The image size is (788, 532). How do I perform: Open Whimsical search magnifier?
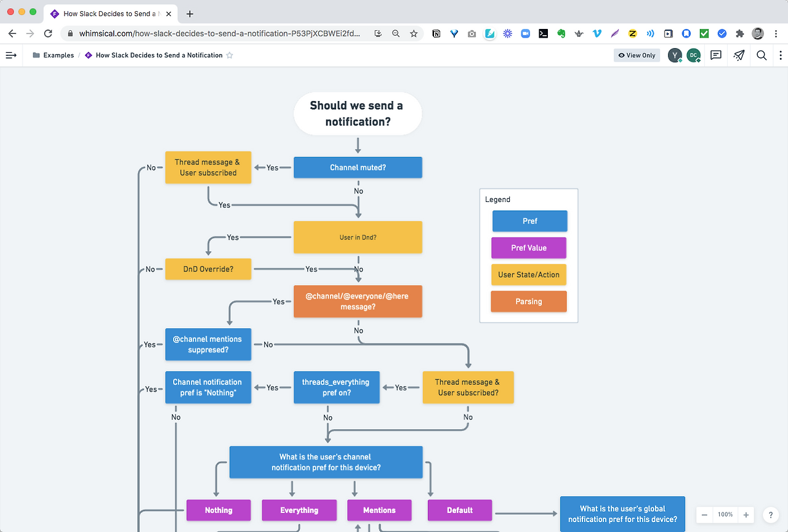point(762,55)
